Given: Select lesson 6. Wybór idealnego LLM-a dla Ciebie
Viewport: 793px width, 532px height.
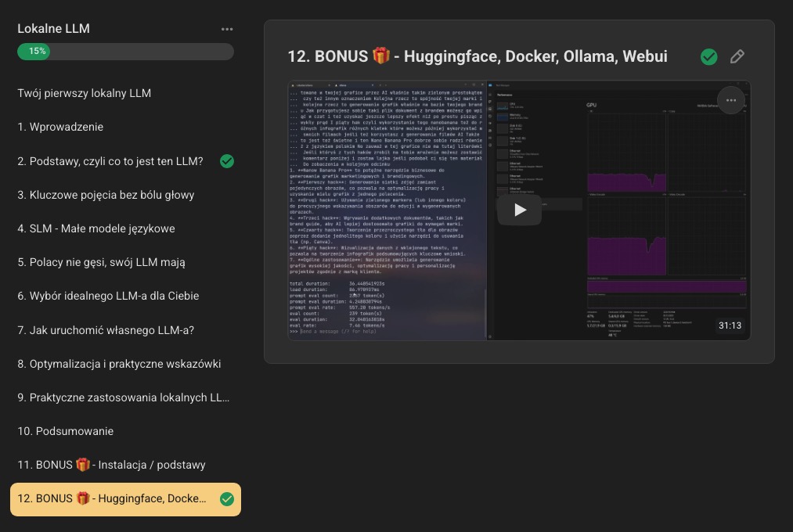Looking at the screenshot, I should point(125,296).
